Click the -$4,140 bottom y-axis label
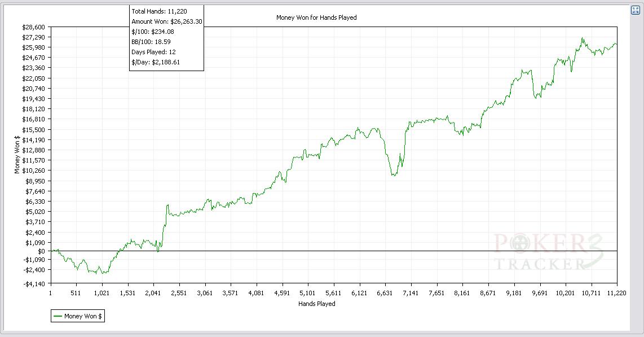Screen dimensions: 644x337 [x=33, y=283]
